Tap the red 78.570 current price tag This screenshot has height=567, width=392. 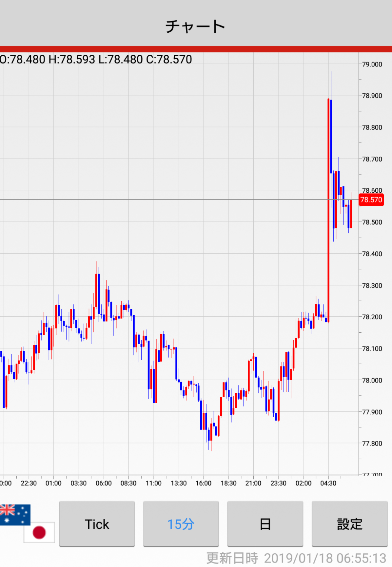pyautogui.click(x=371, y=200)
